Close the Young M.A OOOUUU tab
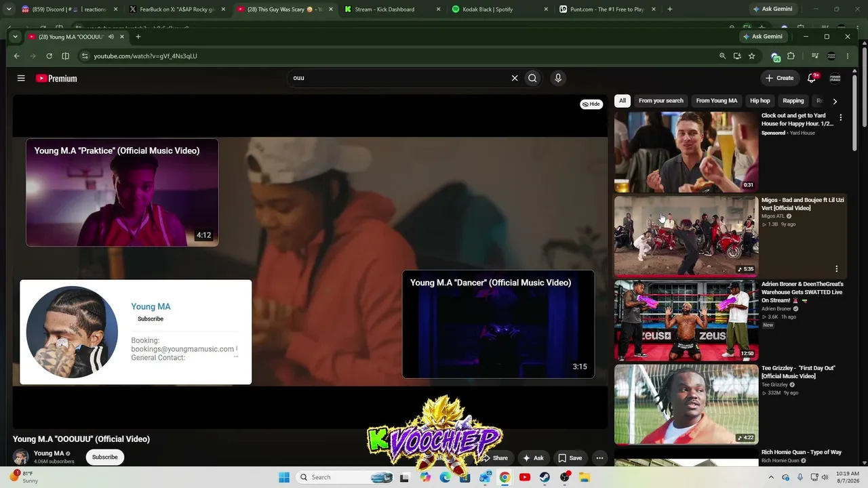The width and height of the screenshot is (868, 488). click(x=122, y=37)
